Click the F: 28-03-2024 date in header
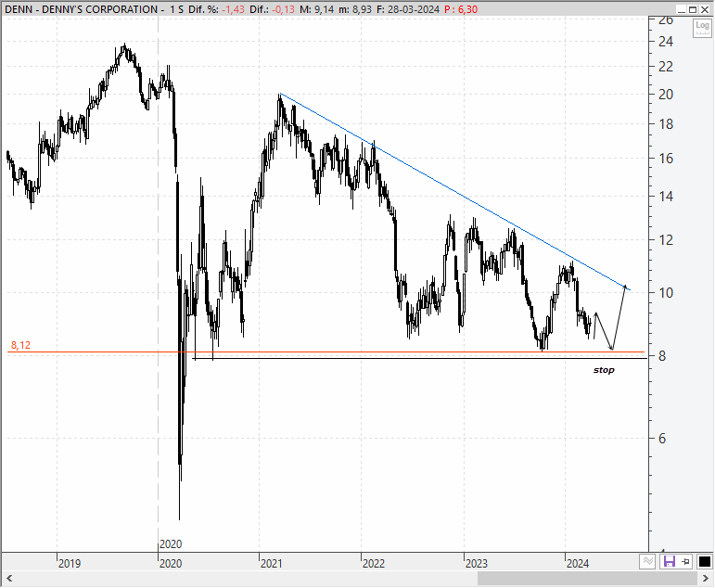 coord(408,9)
